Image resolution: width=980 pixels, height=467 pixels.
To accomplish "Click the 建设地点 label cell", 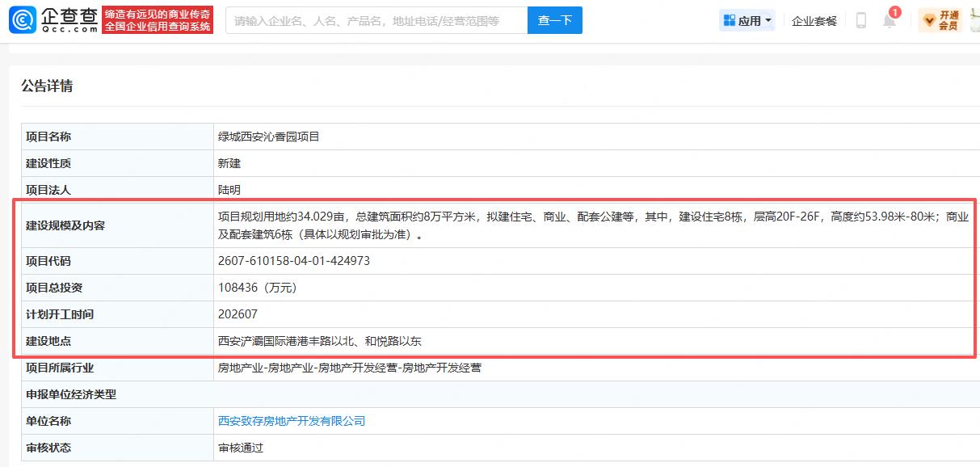I will coord(117,341).
